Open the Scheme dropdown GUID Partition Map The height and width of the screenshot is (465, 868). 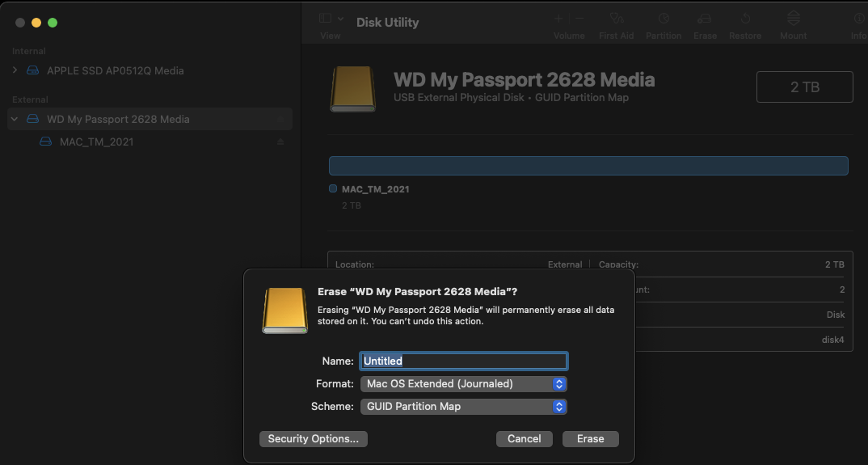coord(463,406)
